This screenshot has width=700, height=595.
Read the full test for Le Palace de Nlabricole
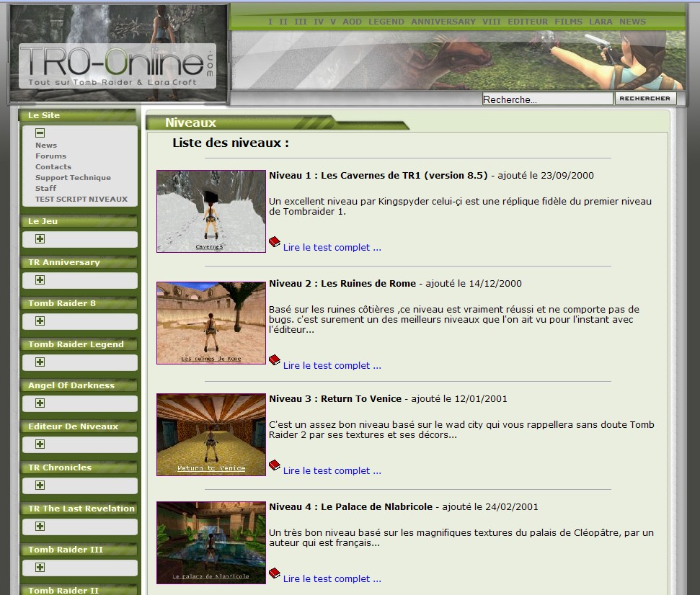332,579
